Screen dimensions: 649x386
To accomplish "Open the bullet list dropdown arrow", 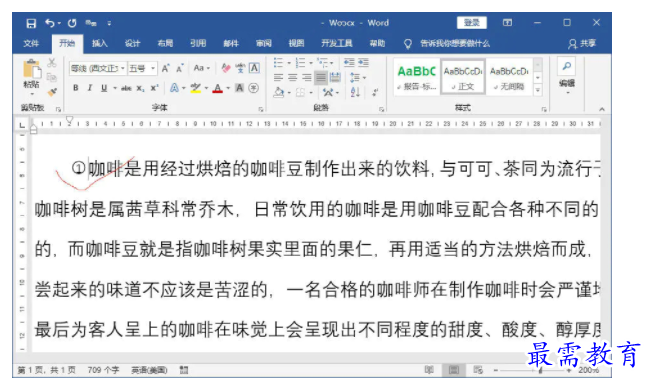I will pyautogui.click(x=288, y=63).
